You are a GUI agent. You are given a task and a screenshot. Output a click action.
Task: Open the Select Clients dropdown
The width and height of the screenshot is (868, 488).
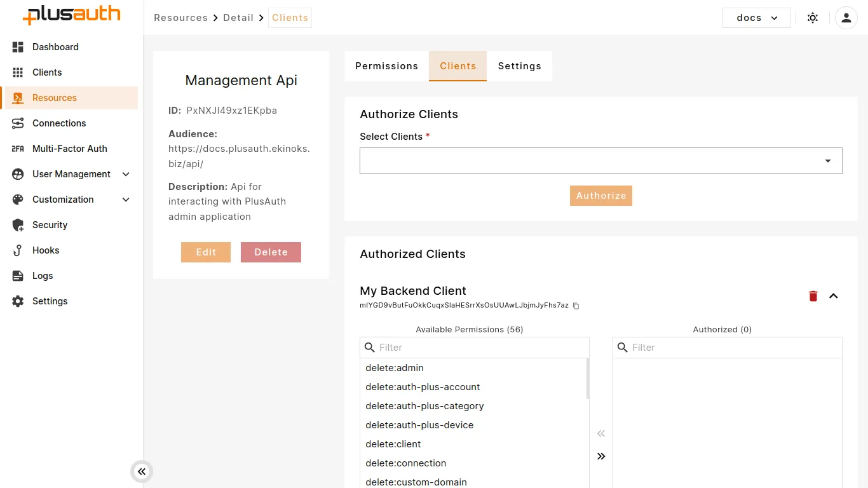click(600, 161)
